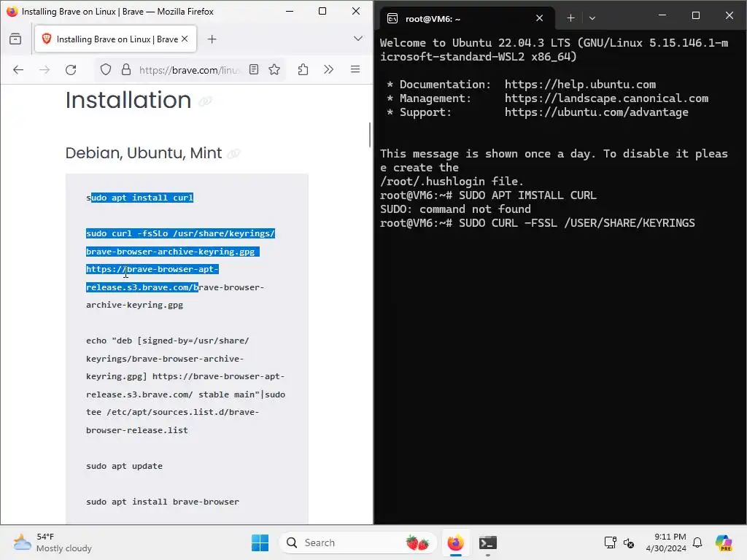The width and height of the screenshot is (747, 560).
Task: Launch Copilot preview from taskbar
Action: pos(724,542)
